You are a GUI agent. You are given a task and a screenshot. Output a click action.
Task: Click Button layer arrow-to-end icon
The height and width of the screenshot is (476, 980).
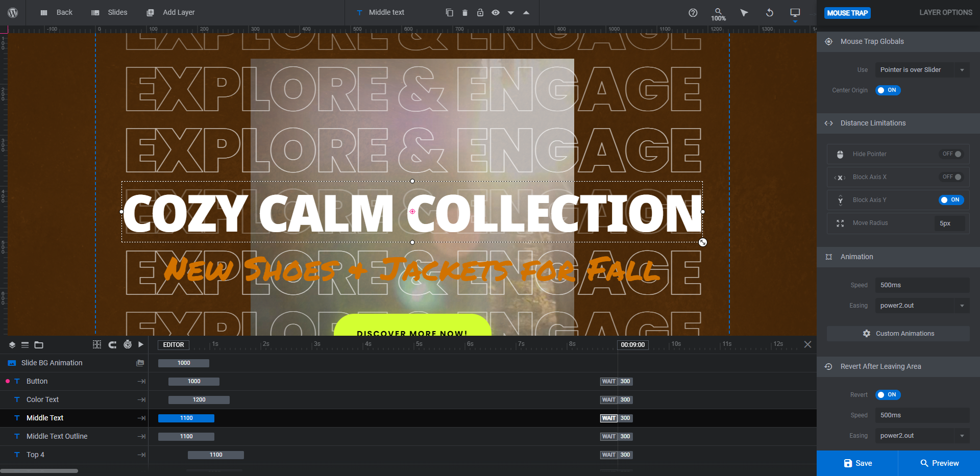click(141, 382)
